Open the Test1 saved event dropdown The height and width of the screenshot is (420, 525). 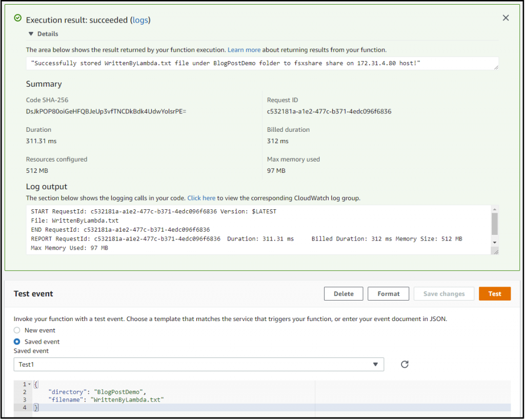click(x=199, y=364)
